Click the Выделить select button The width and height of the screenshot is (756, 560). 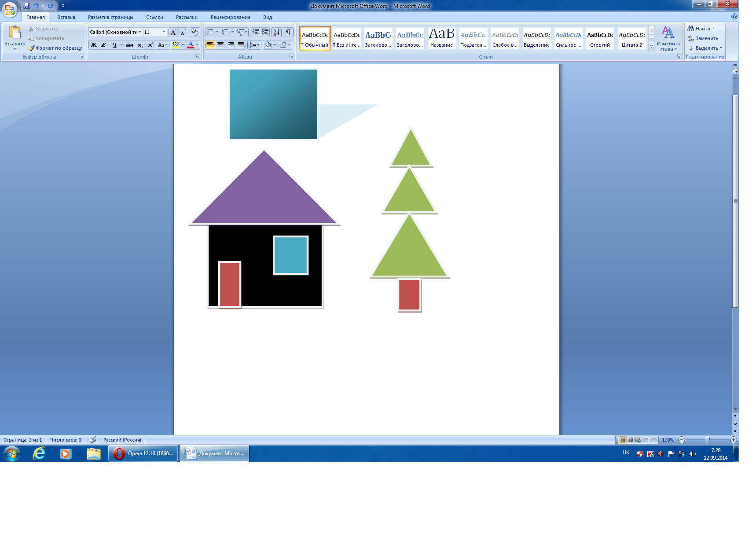coord(705,48)
